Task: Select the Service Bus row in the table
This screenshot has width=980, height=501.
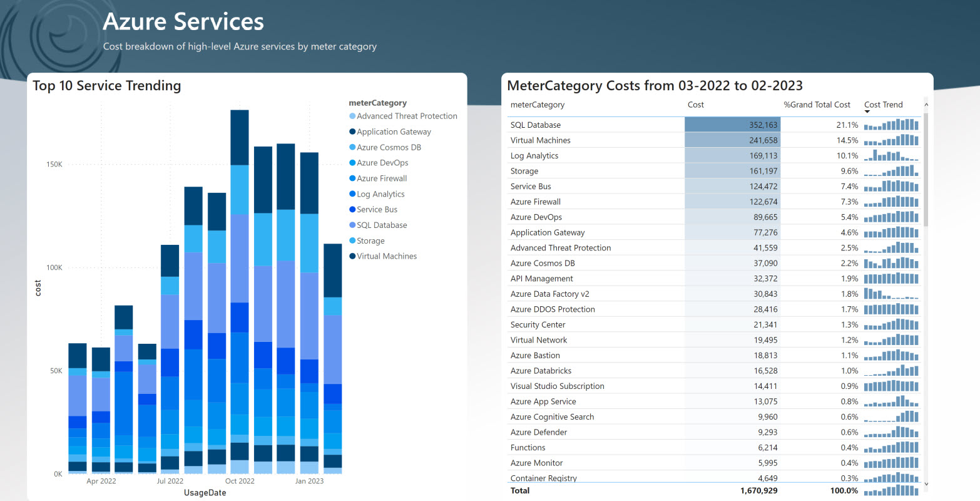Action: (714, 187)
